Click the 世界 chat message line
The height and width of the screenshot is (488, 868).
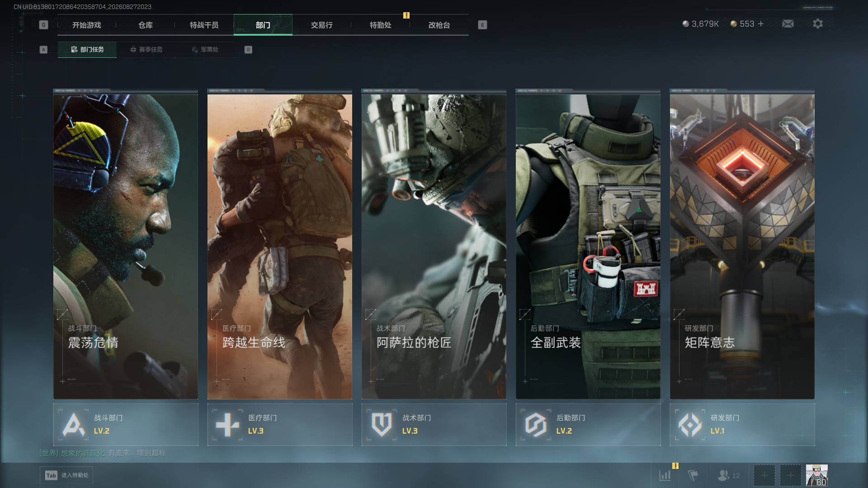pos(103,453)
